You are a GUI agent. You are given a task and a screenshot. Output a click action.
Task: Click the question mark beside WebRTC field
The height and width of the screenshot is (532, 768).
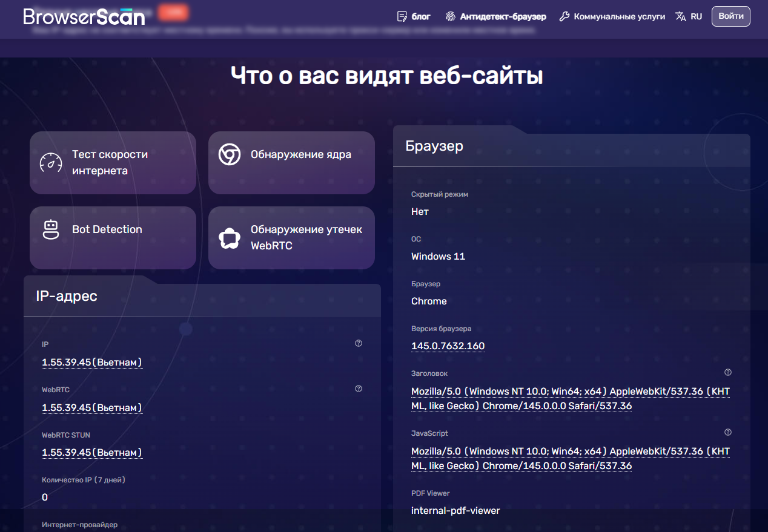click(x=358, y=389)
